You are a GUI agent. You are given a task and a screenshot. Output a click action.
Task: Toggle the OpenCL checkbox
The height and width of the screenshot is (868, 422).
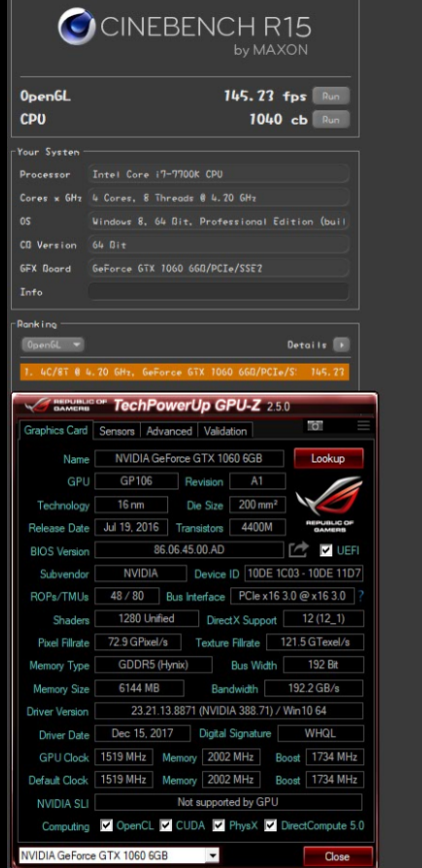coord(106,825)
